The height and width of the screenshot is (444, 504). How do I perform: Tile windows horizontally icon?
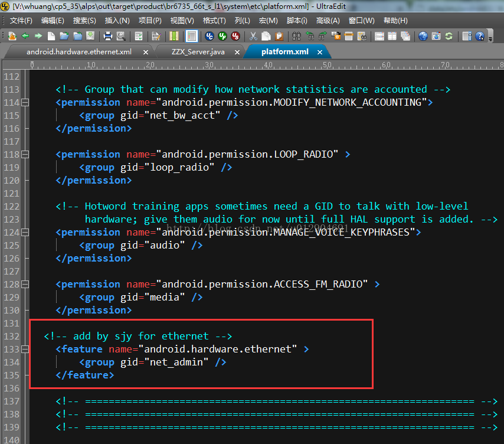click(379, 36)
